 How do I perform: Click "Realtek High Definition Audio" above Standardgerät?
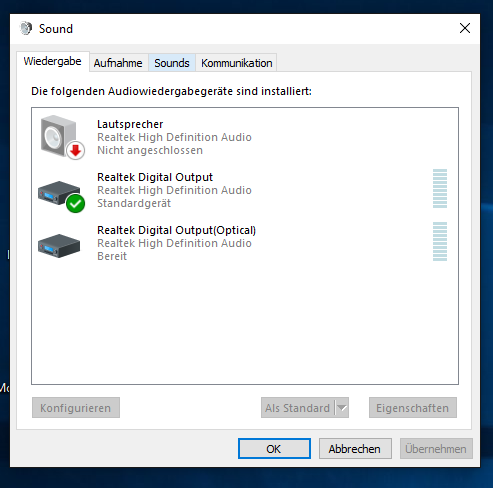[174, 190]
